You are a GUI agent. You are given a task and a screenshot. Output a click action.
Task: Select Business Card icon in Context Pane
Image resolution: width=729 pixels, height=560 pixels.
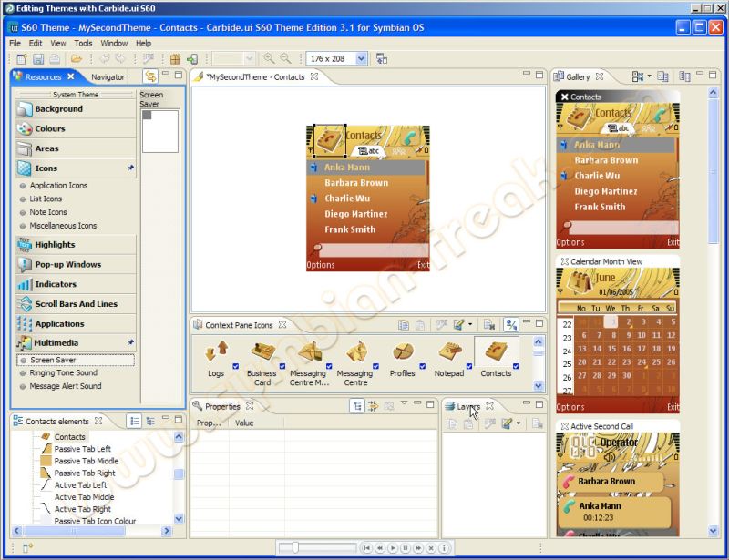click(x=263, y=351)
